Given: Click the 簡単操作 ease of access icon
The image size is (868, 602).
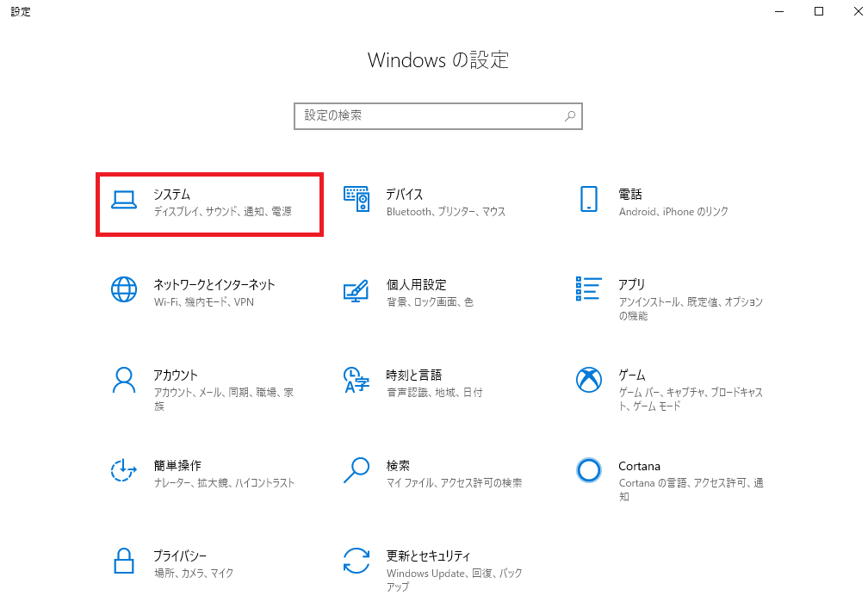Looking at the screenshot, I should point(123,470).
